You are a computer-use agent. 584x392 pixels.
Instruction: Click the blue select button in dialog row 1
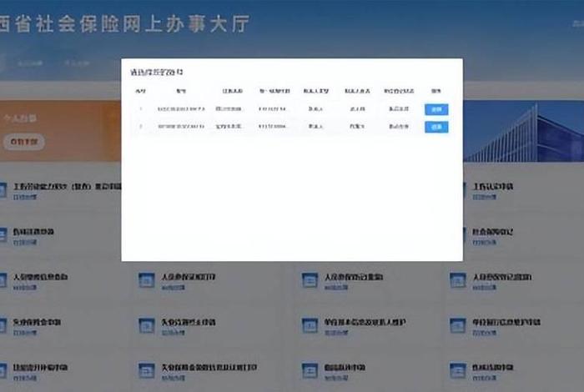point(436,109)
